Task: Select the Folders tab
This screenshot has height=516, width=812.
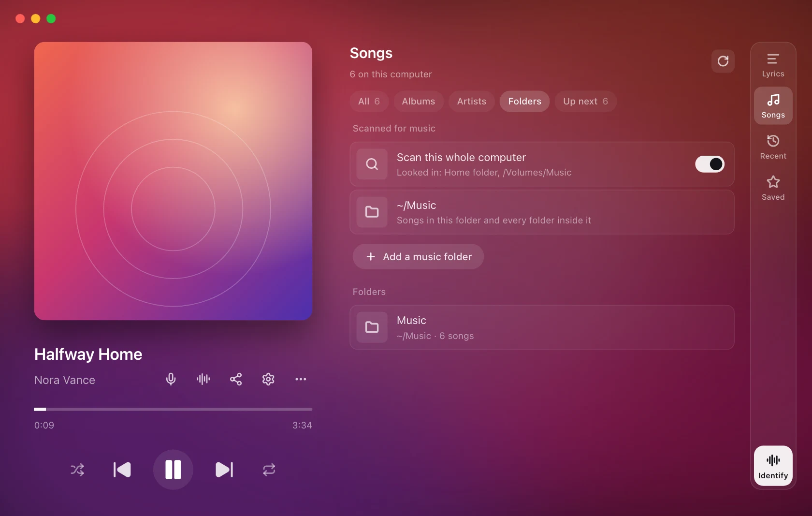Action: point(524,102)
